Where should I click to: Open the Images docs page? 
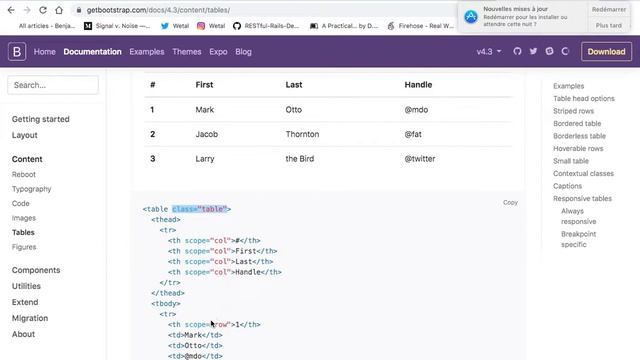24,218
